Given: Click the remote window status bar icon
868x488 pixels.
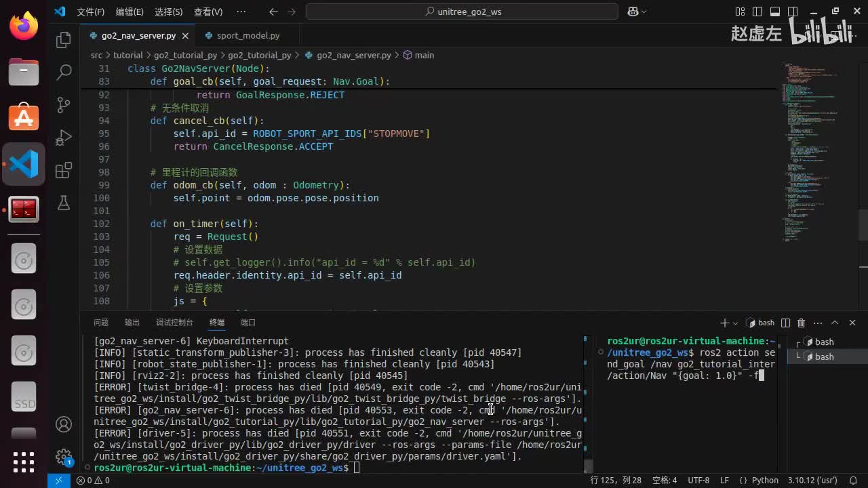Looking at the screenshot, I should [x=58, y=480].
